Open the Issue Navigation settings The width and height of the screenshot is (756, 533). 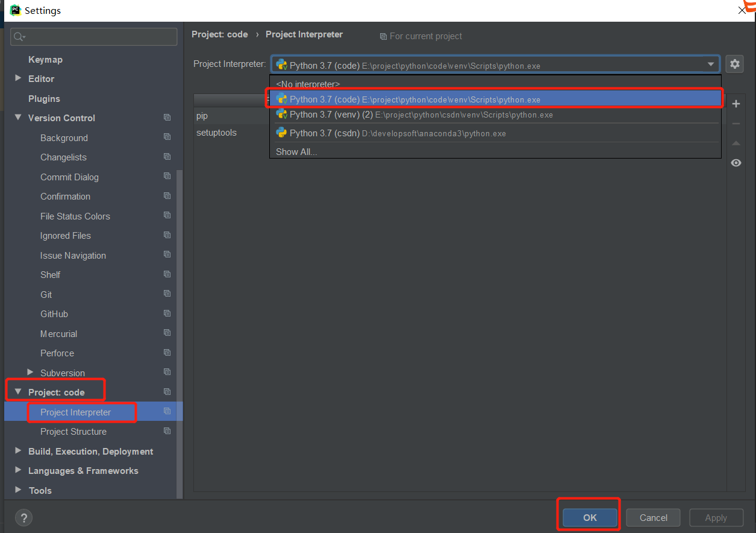pyautogui.click(x=73, y=256)
